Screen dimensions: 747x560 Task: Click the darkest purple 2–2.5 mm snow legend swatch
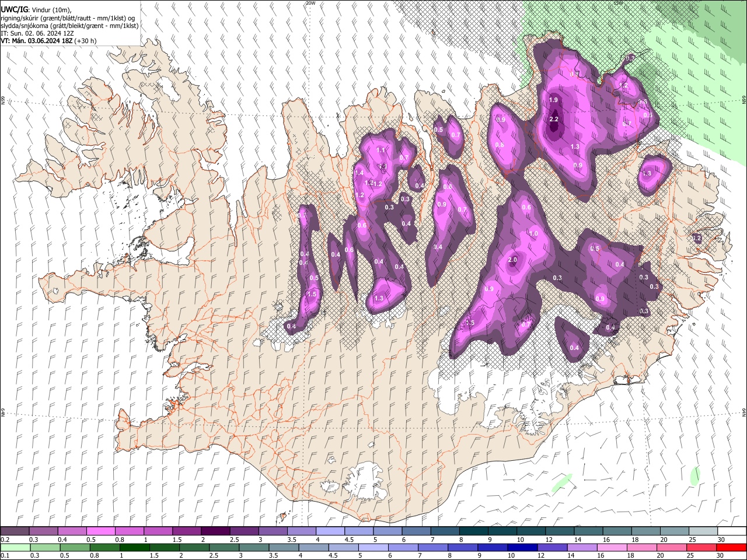coord(215,531)
